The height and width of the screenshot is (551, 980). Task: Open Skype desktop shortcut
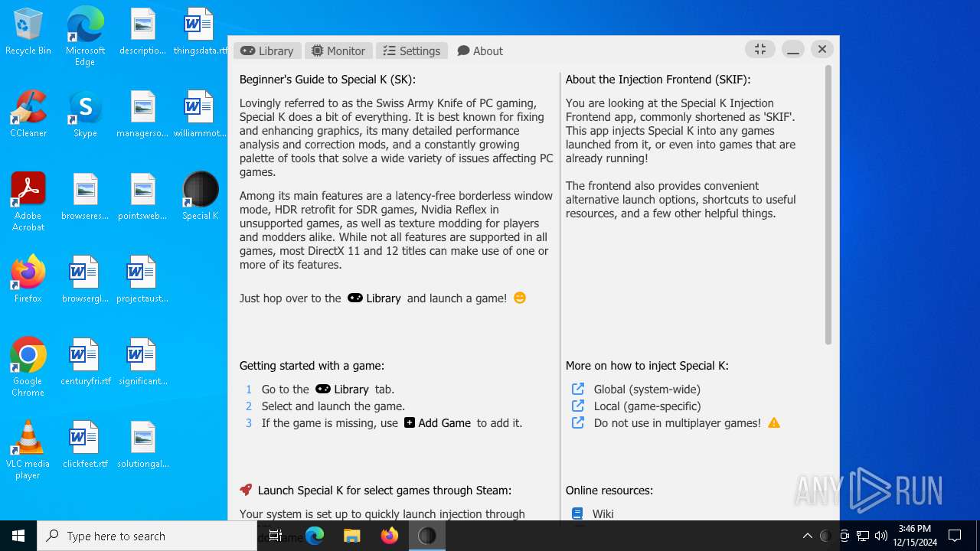[85, 115]
